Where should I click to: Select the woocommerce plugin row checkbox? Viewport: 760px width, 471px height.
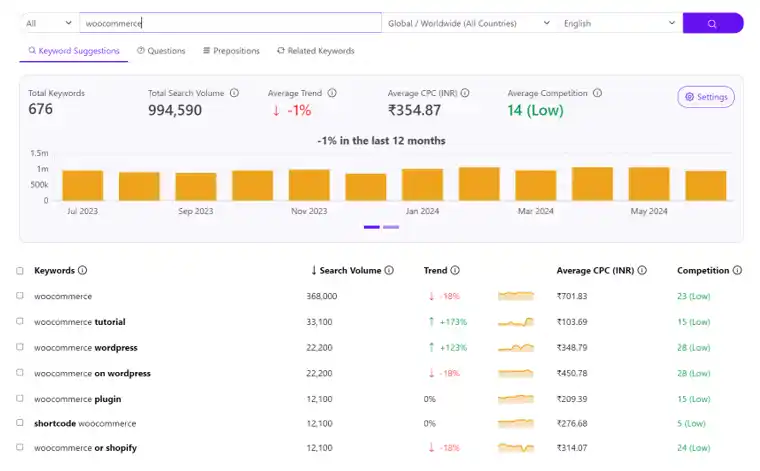[20, 398]
